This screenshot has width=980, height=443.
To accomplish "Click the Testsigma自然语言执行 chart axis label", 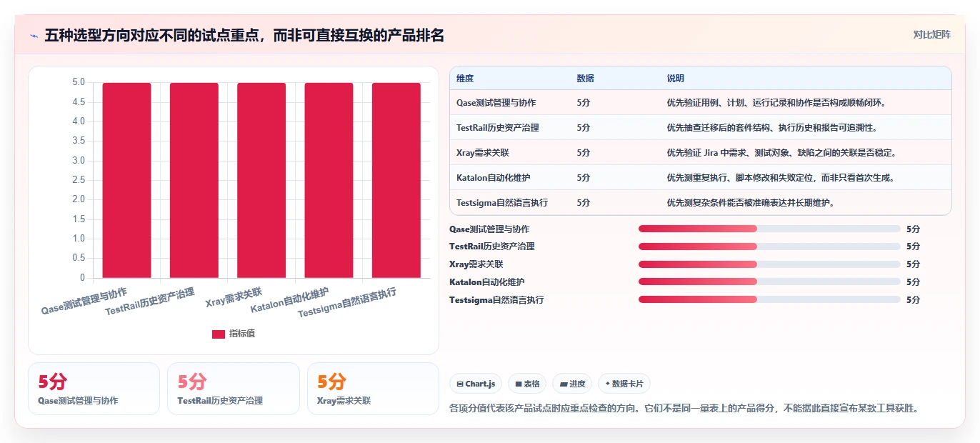I will (x=347, y=303).
